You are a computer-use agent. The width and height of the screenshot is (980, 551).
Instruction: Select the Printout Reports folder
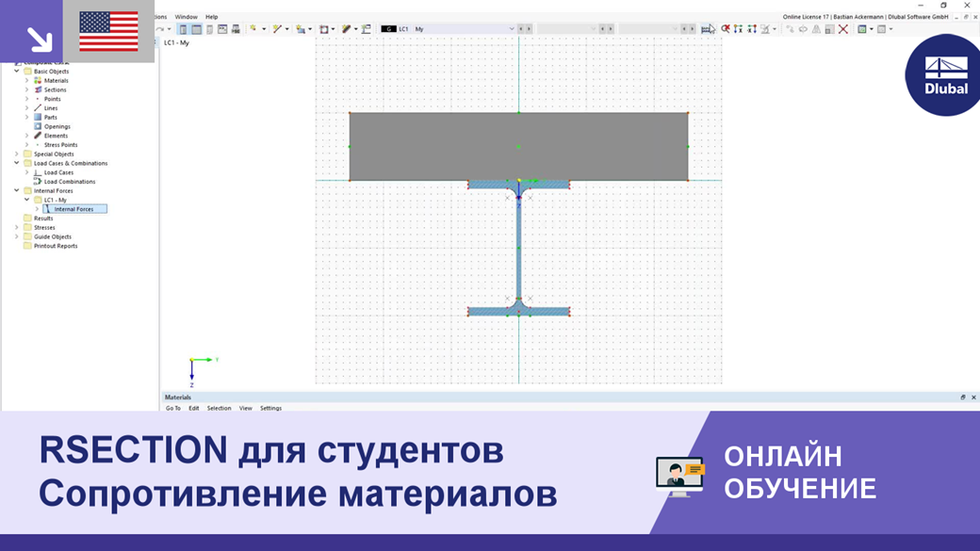click(x=56, y=246)
